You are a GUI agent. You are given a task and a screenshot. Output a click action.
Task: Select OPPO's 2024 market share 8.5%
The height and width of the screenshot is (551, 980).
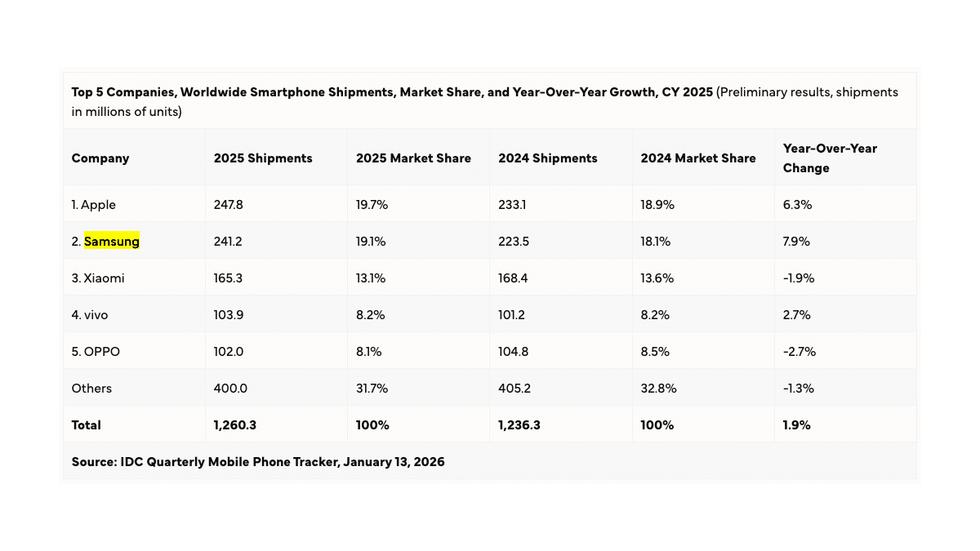tap(655, 352)
